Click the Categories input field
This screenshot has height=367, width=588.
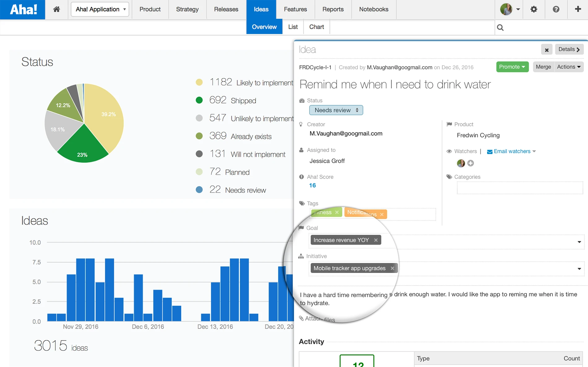520,188
